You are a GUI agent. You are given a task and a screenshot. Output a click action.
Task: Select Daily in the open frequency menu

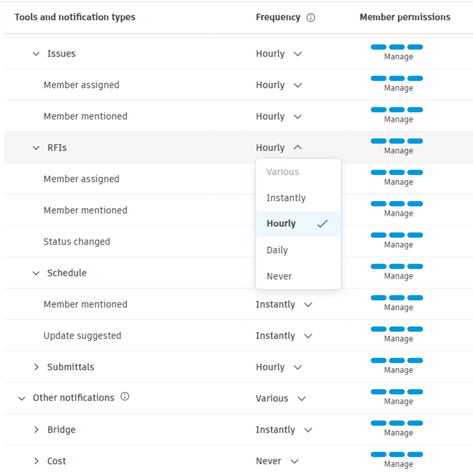(x=277, y=250)
